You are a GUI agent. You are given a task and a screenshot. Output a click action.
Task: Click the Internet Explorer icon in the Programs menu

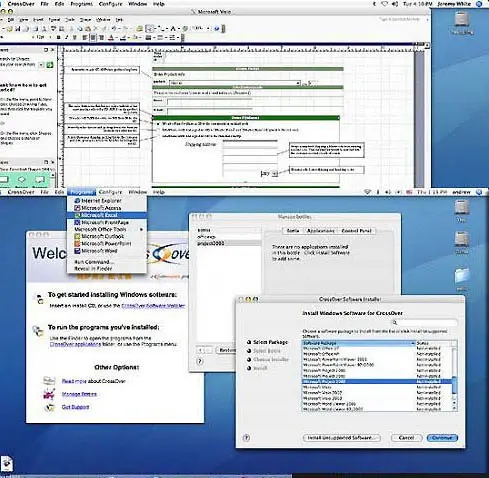77,201
